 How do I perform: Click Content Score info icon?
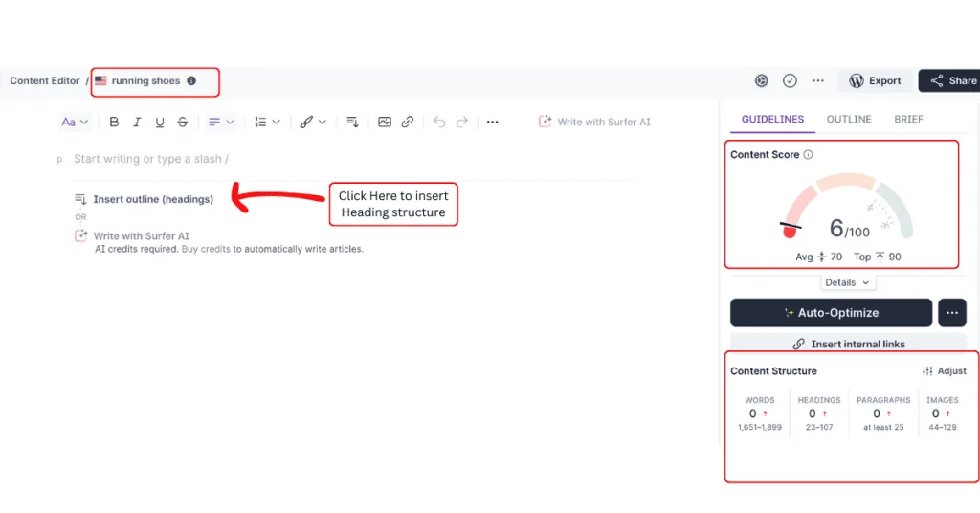tap(808, 154)
